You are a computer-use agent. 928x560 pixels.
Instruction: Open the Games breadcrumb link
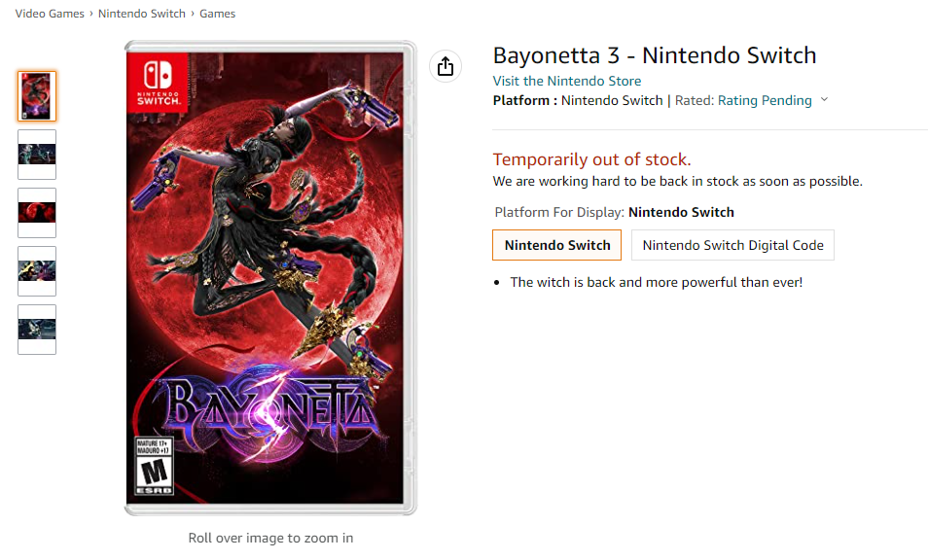[217, 14]
